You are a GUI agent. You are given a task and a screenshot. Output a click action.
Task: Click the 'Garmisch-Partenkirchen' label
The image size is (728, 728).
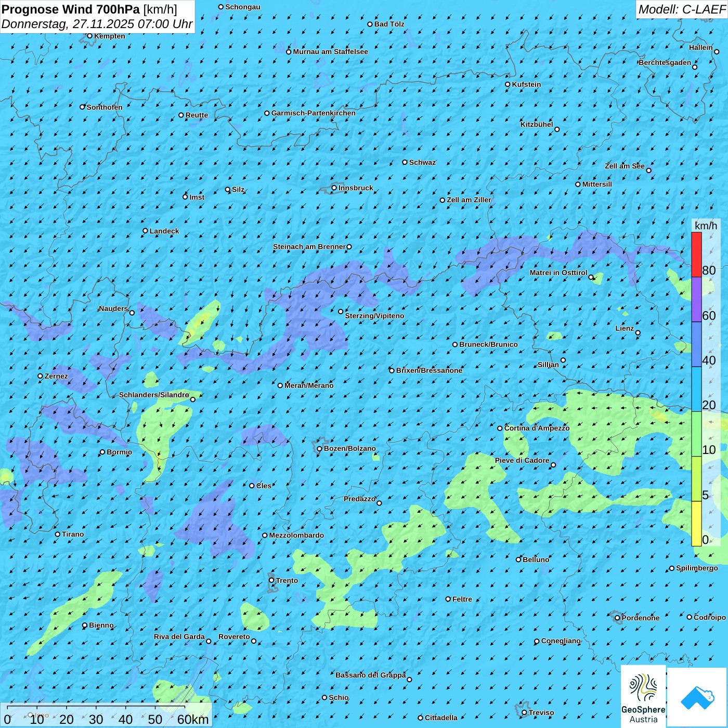314,113
